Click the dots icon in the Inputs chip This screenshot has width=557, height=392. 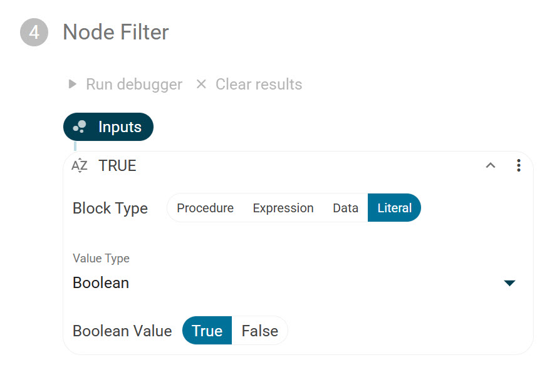[80, 127]
